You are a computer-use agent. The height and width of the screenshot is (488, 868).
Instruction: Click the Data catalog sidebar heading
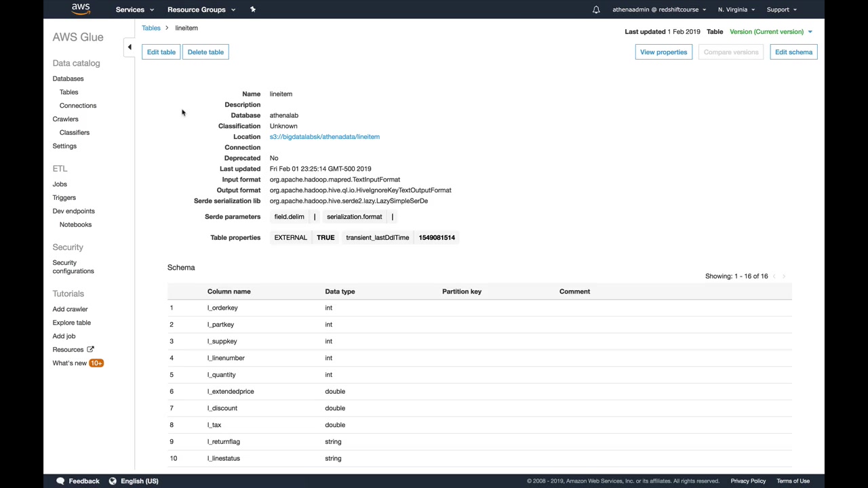[x=76, y=63]
